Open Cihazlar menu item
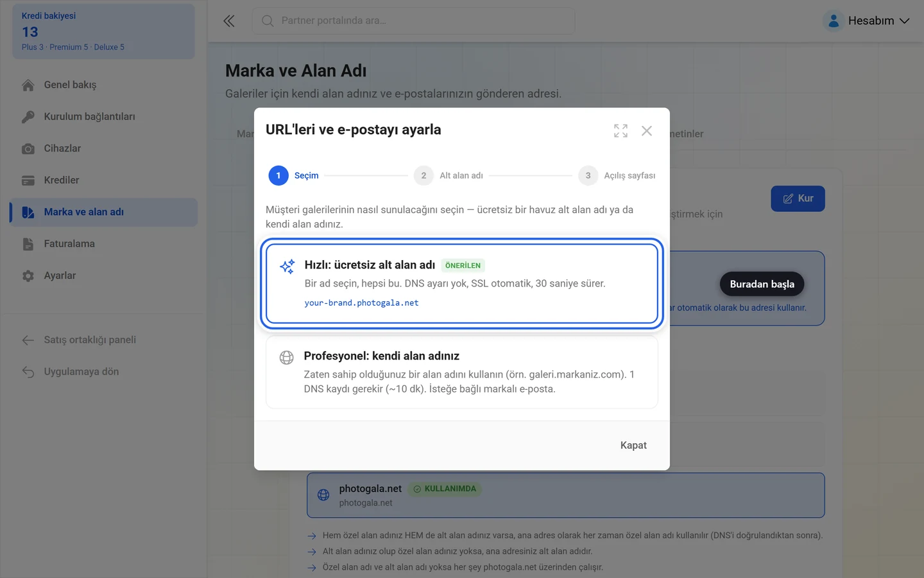Screen dimensions: 924x578 coord(104,148)
